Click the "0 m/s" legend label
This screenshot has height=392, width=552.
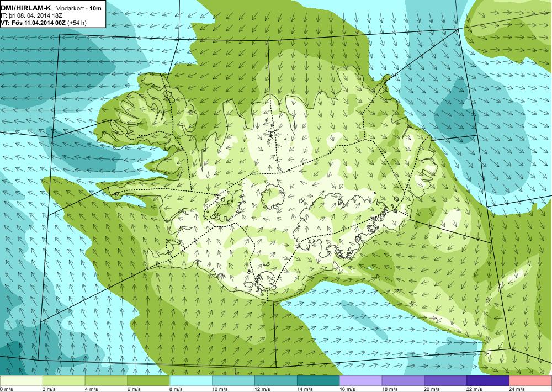[7, 389]
